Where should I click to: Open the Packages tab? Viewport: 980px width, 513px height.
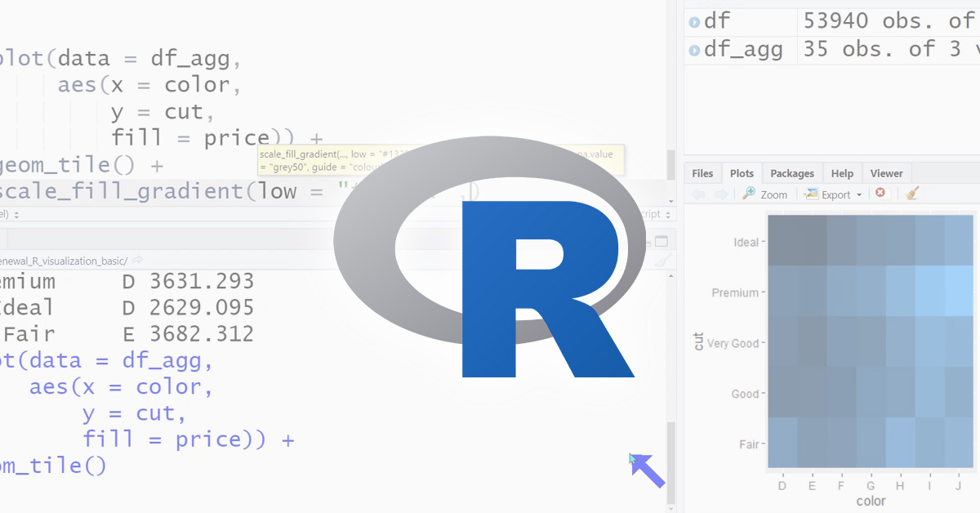792,173
